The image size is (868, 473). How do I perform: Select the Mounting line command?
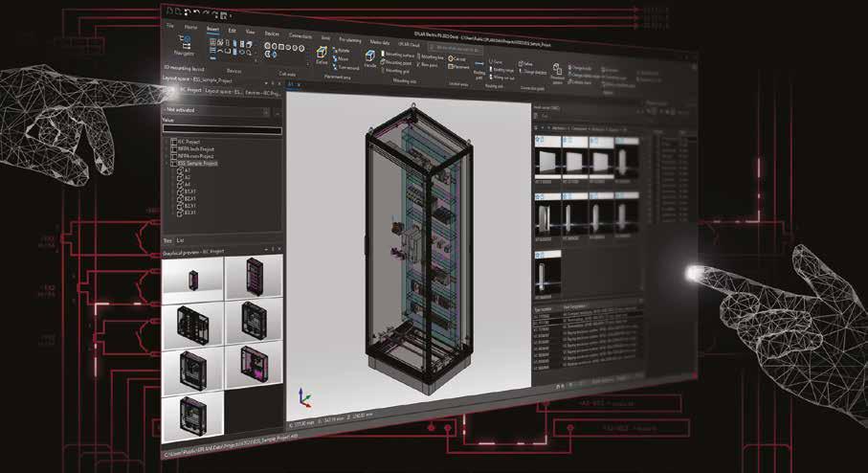pyautogui.click(x=430, y=56)
